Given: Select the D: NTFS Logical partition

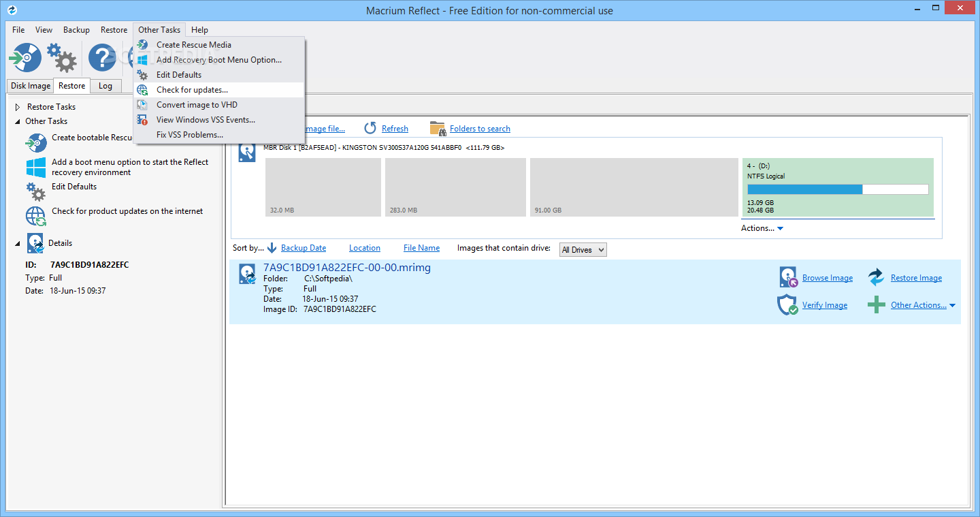Looking at the screenshot, I should click(838, 187).
